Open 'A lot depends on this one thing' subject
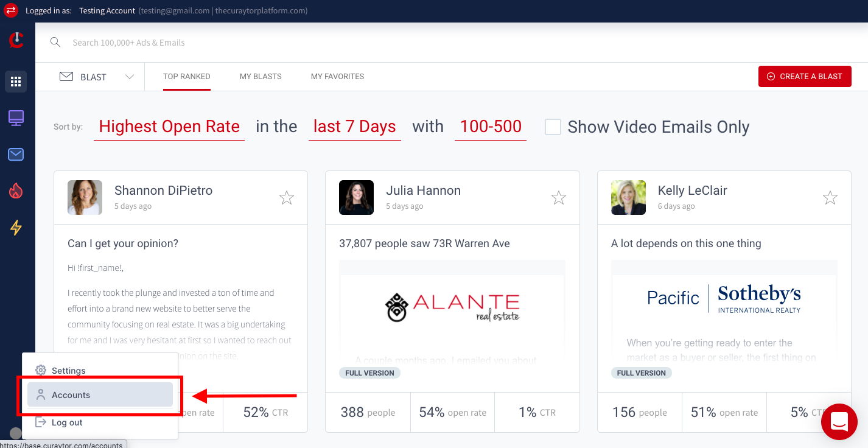 click(x=686, y=243)
